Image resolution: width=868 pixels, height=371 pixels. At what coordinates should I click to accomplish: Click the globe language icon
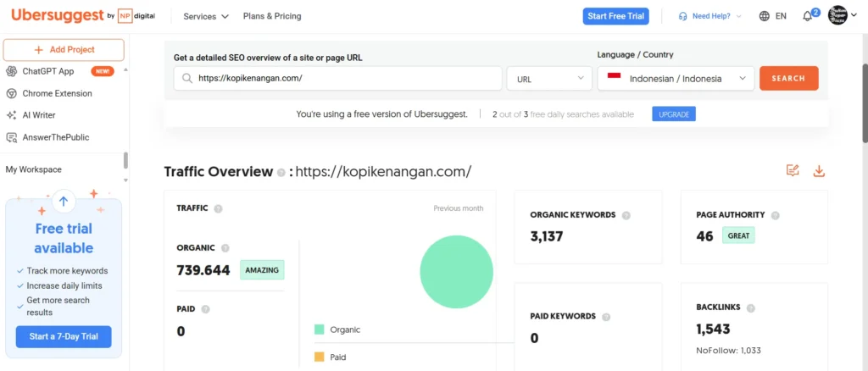(765, 16)
